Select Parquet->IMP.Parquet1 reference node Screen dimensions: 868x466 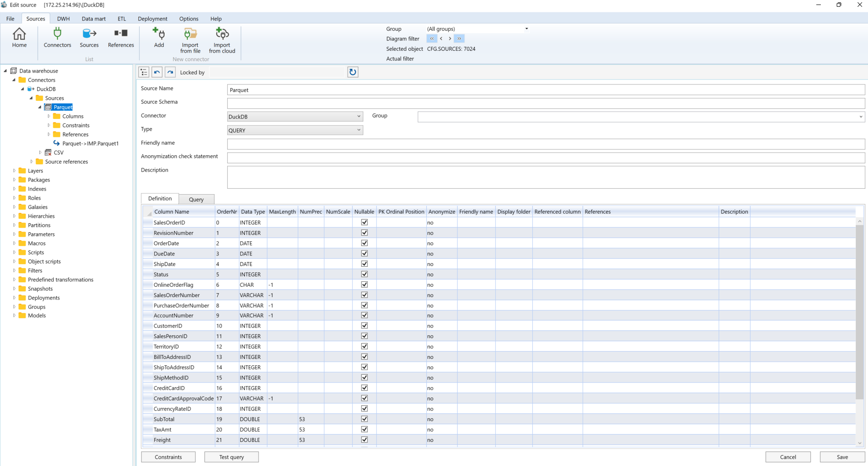coord(90,143)
